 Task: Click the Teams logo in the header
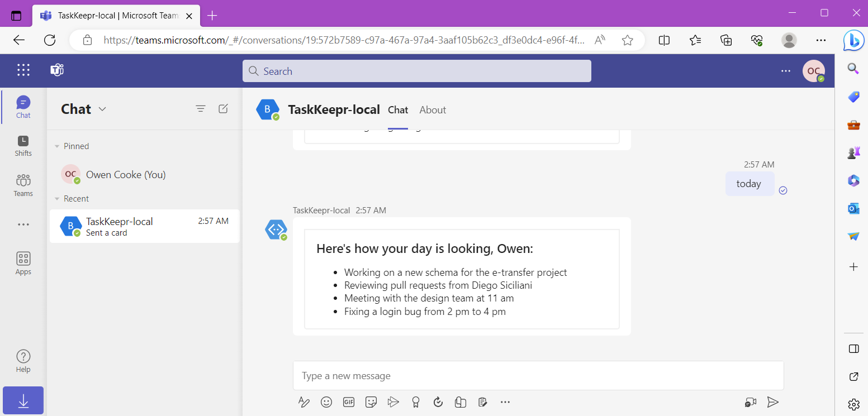[57, 70]
